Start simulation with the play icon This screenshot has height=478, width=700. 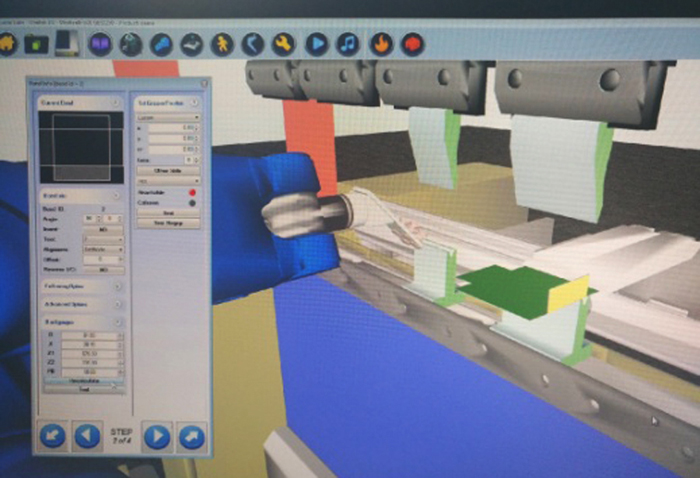click(316, 44)
